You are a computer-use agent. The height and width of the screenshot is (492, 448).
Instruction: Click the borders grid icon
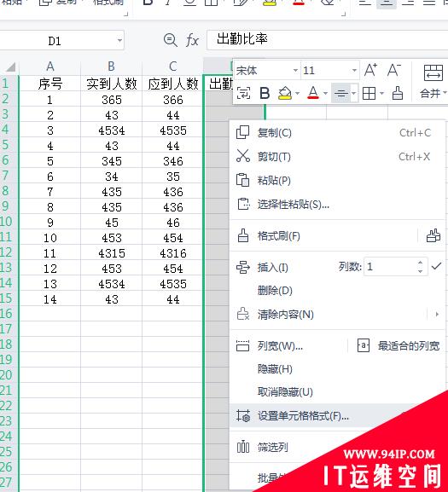pyautogui.click(x=369, y=93)
